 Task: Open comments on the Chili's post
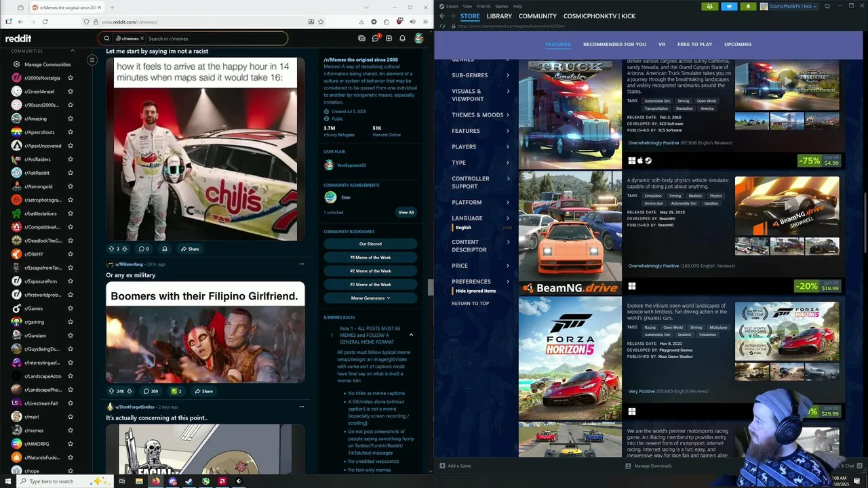pos(144,249)
